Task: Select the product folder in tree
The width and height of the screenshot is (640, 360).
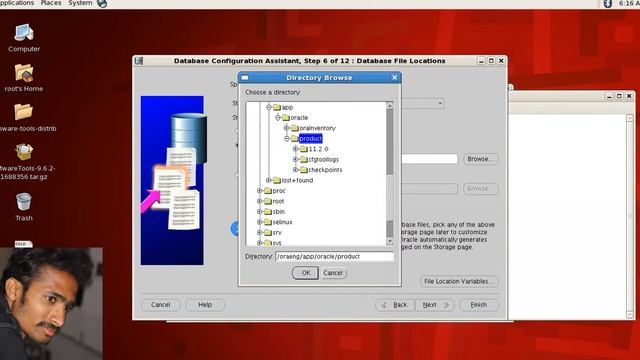Action: pos(311,139)
